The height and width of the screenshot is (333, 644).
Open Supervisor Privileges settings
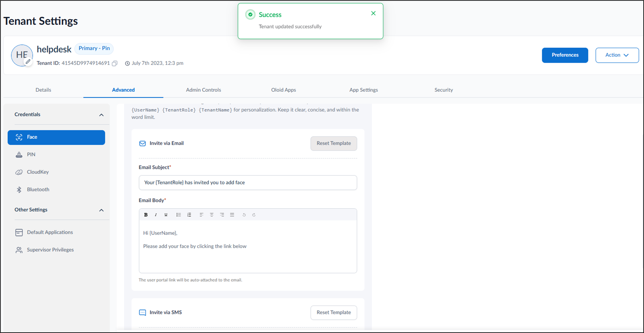(x=56, y=250)
